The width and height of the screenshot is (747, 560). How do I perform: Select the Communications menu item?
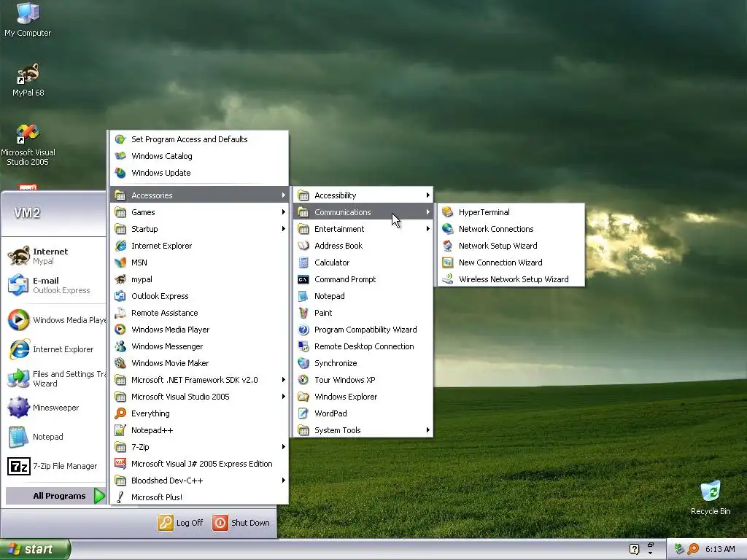tap(363, 212)
